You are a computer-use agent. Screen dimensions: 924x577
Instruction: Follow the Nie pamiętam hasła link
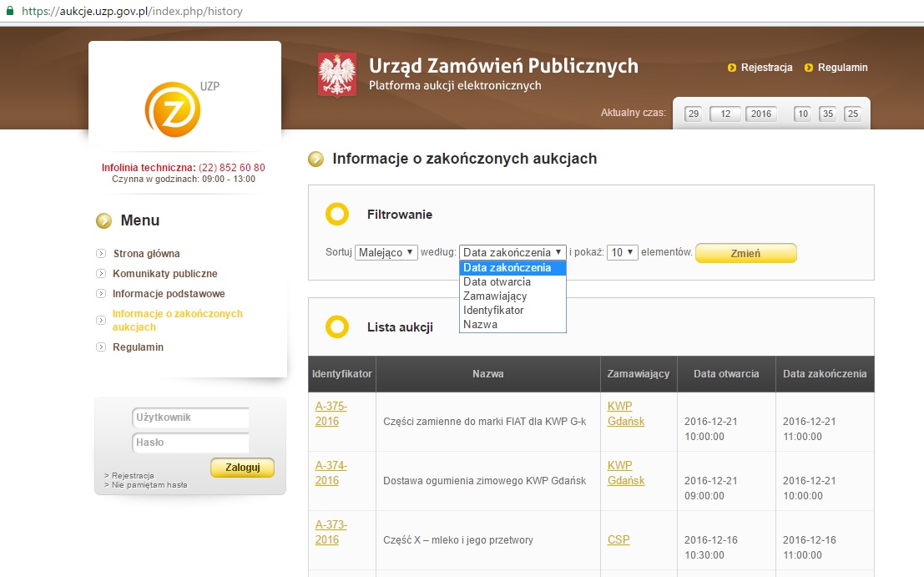(x=149, y=485)
